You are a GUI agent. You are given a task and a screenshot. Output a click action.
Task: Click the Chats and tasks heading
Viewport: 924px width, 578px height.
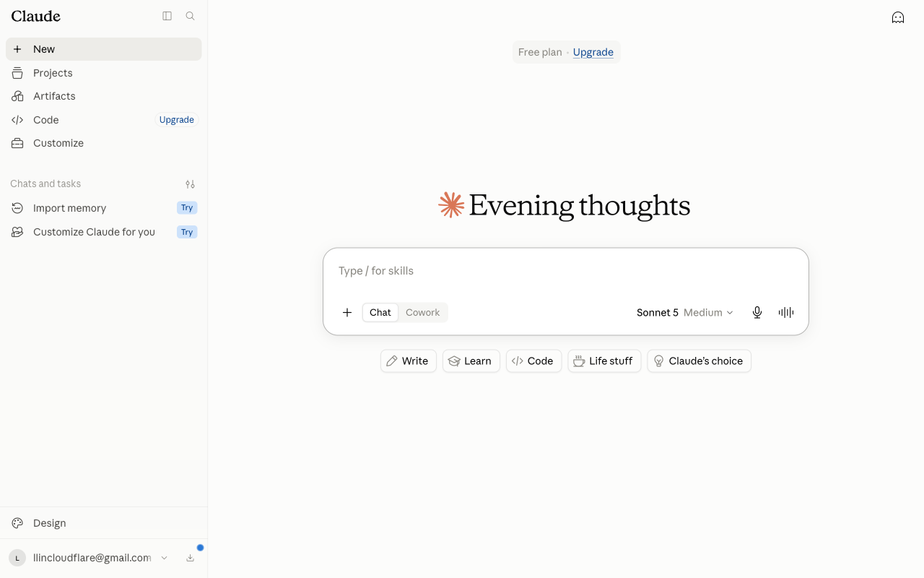click(45, 184)
